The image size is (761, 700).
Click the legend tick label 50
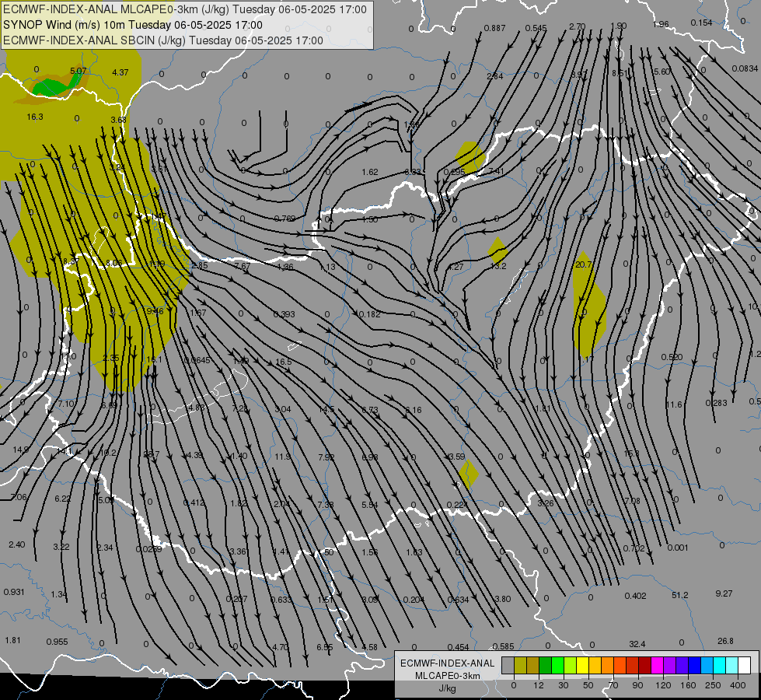(588, 685)
